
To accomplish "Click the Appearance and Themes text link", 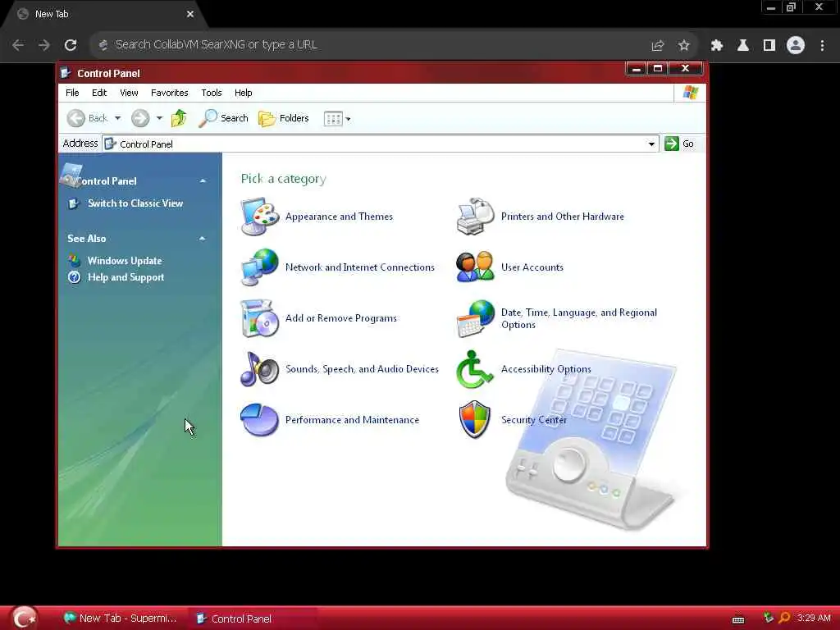I will pyautogui.click(x=339, y=217).
